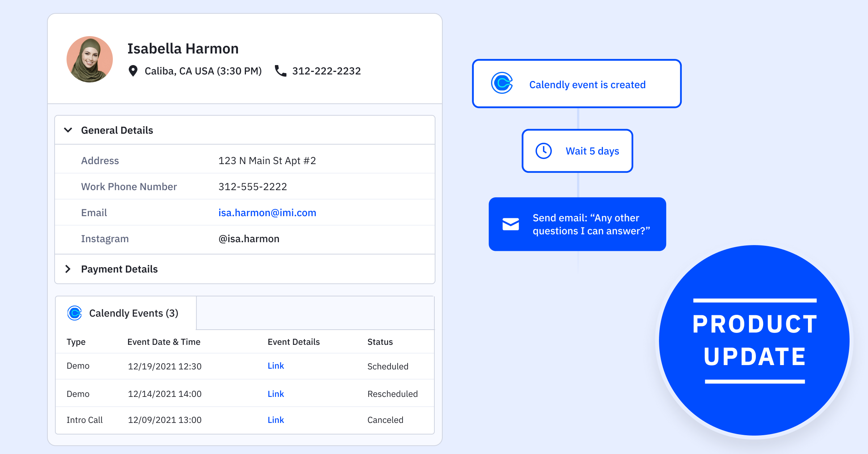Click date cell 12/14/2021 14:00
This screenshot has height=454, width=868.
click(x=165, y=394)
